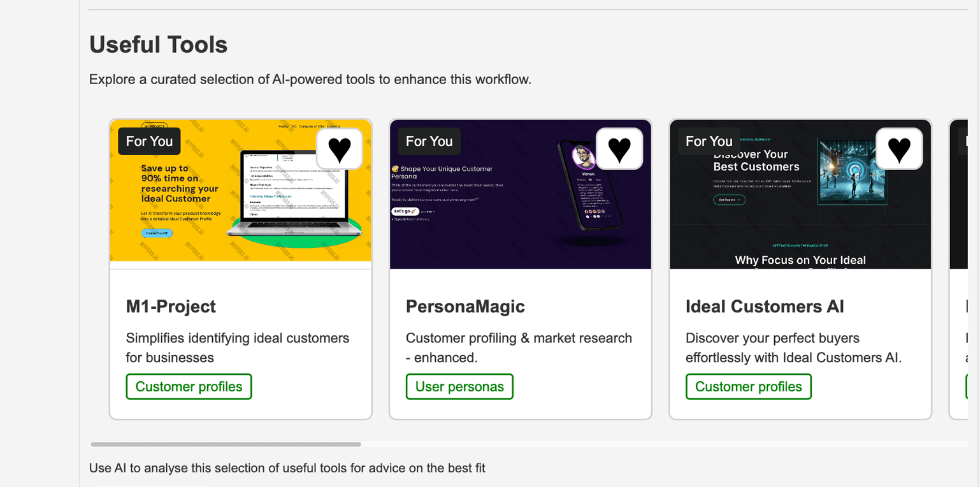Viewport: 980px width, 487px height.
Task: Like Ideal Customers AI using its heart icon
Action: pyautogui.click(x=899, y=149)
